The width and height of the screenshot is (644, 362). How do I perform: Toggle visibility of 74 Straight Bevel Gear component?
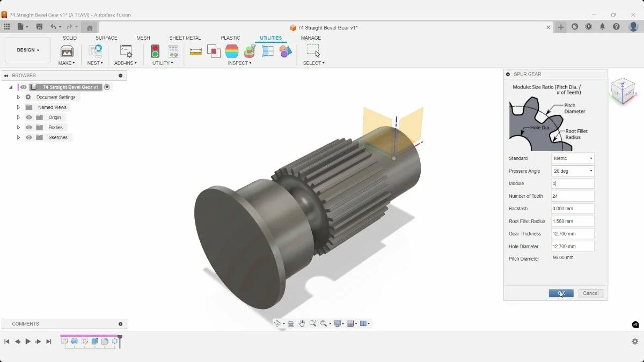tap(23, 87)
